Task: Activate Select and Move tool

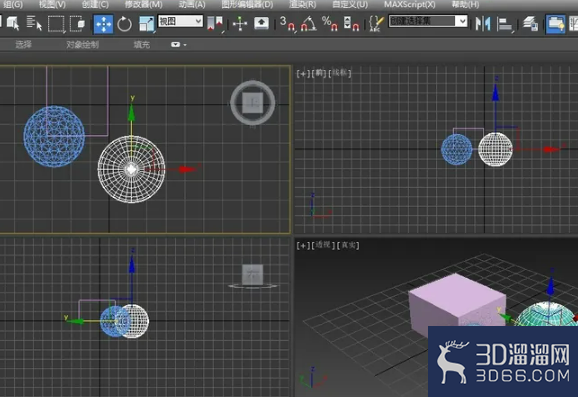Action: coord(103,24)
